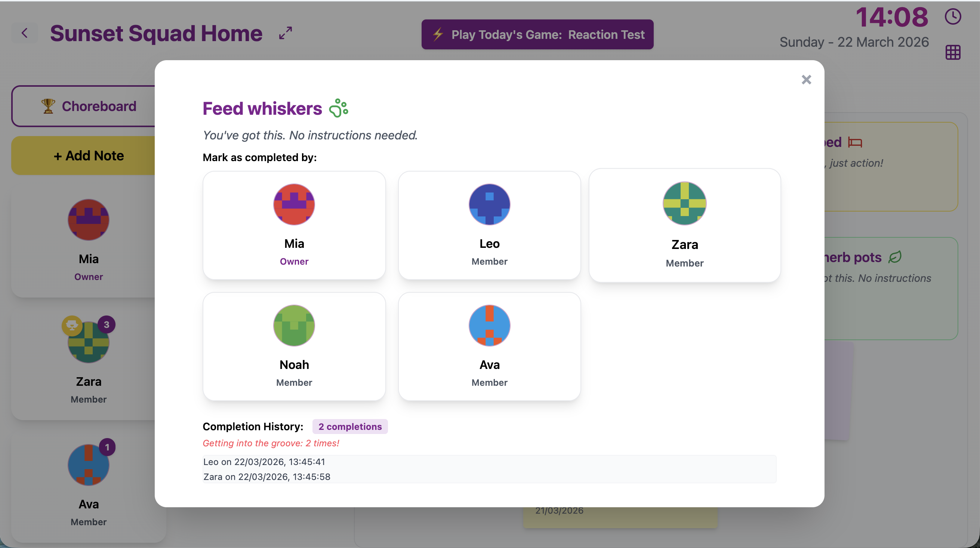Open Play Today's Game: Reaction Test
The image size is (980, 548).
pyautogui.click(x=537, y=34)
